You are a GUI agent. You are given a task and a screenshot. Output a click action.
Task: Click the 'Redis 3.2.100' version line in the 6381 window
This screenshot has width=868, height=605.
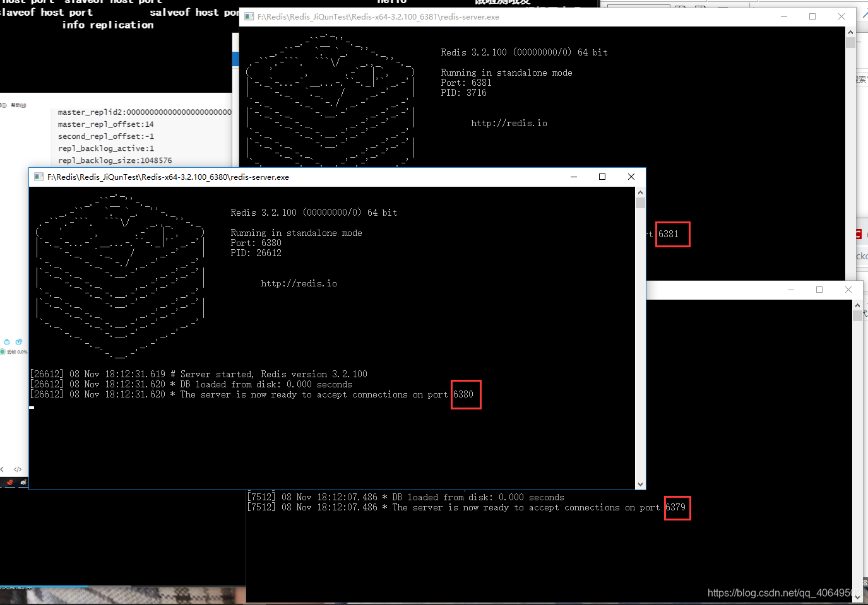tap(525, 52)
